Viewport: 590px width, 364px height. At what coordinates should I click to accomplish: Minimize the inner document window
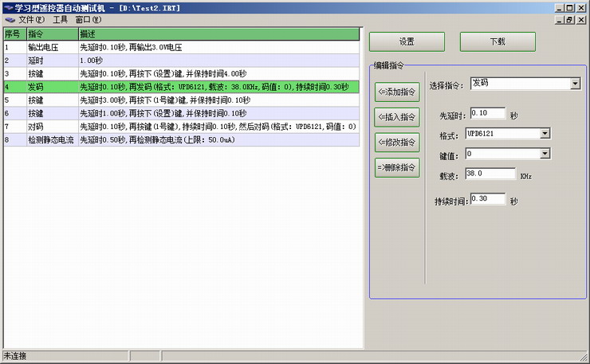[x=559, y=20]
